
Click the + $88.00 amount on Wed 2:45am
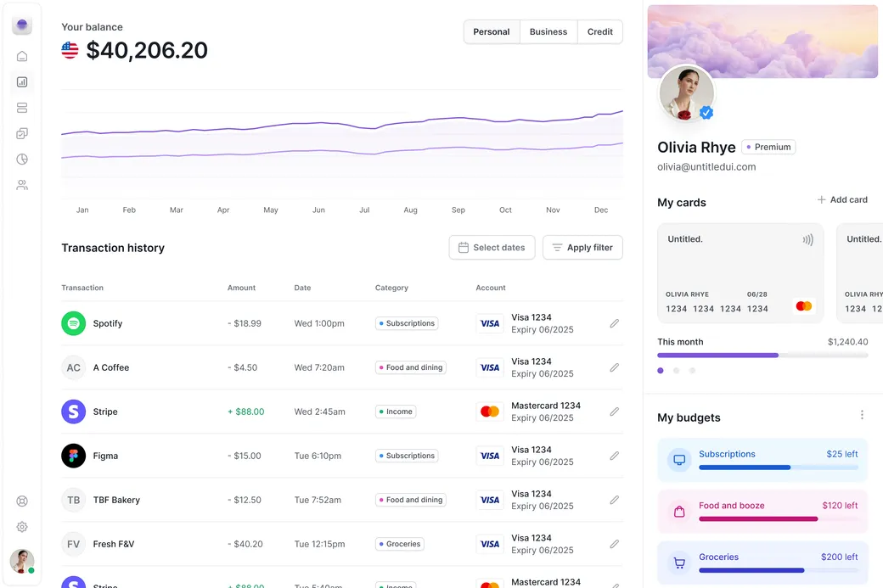[245, 412]
